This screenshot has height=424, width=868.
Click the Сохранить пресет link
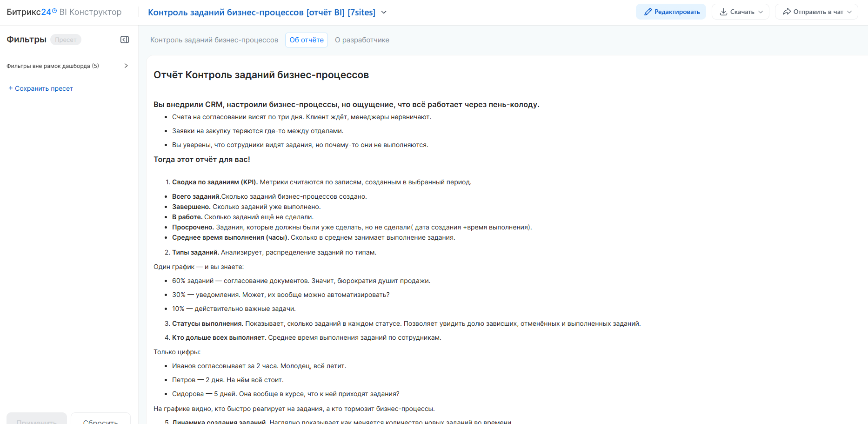[x=44, y=88]
